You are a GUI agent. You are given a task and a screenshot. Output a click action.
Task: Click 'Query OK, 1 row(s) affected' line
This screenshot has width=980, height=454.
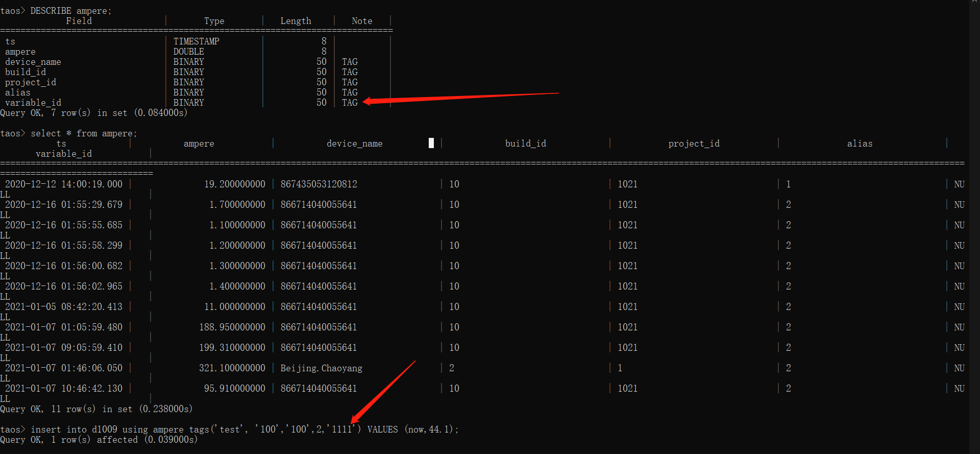[99, 440]
